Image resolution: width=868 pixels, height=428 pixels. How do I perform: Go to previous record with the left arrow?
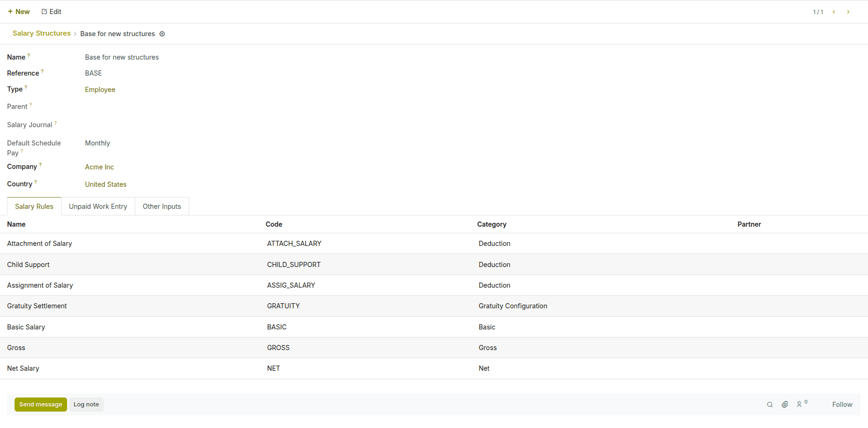tap(834, 11)
